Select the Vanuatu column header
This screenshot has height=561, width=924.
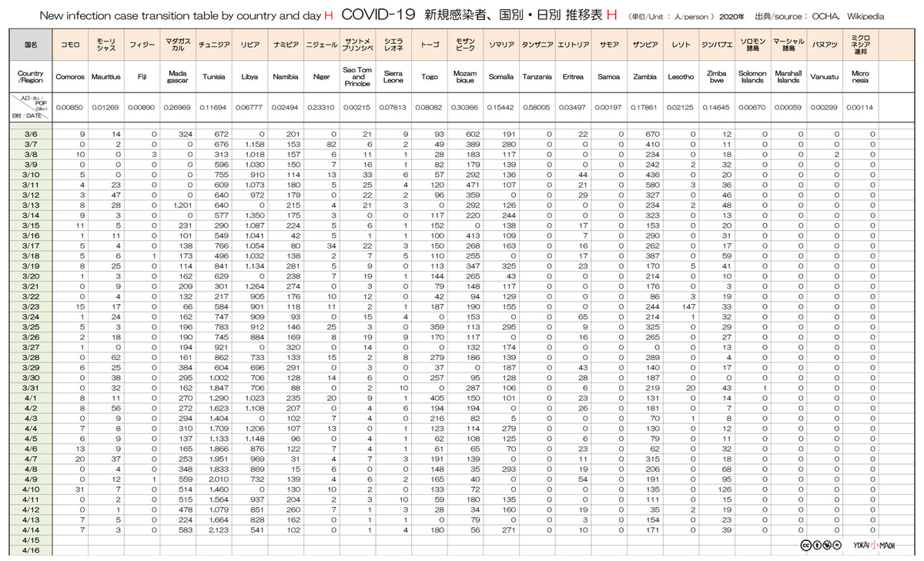(825, 77)
